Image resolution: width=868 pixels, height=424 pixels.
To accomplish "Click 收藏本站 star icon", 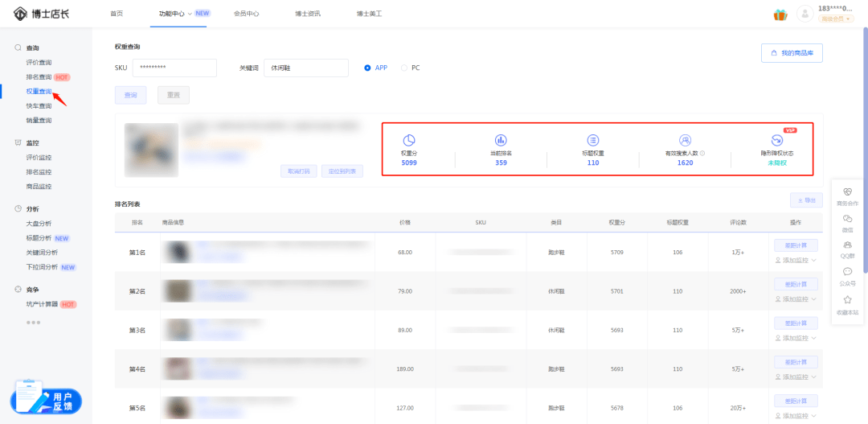I will 848,300.
